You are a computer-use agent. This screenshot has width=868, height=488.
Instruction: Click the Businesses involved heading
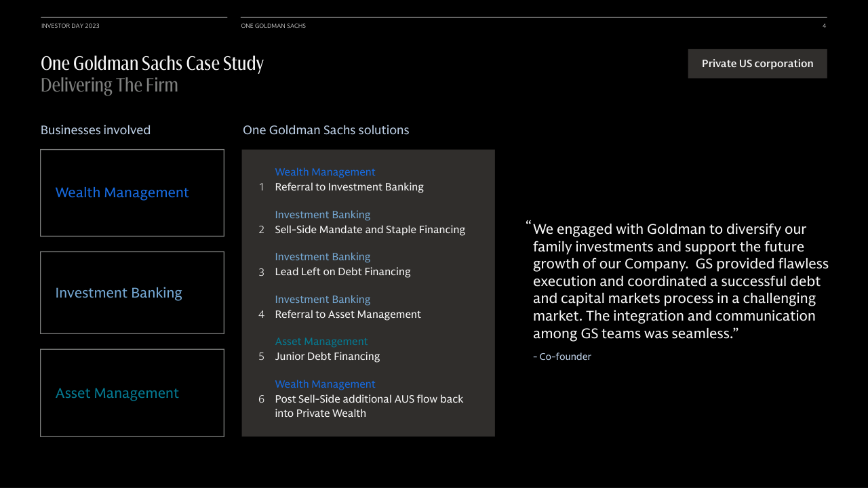(x=96, y=130)
